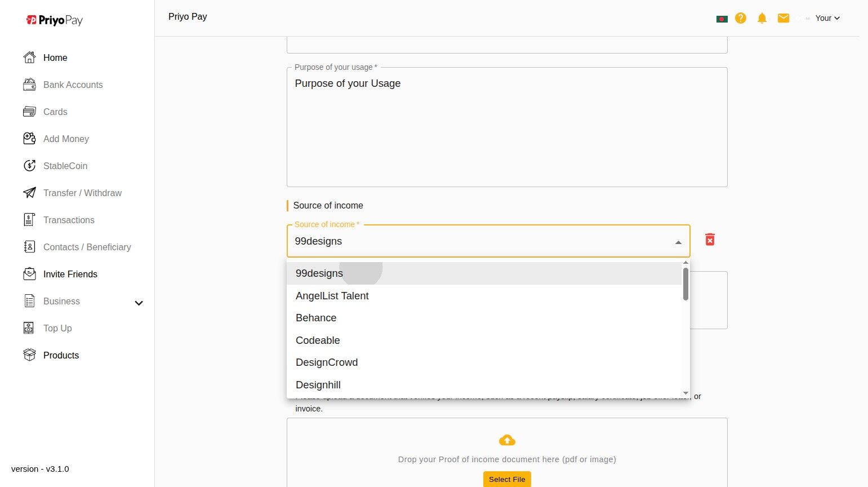Open Bank Accounts in sidebar
Screen dimensions: 868x487
(x=73, y=85)
